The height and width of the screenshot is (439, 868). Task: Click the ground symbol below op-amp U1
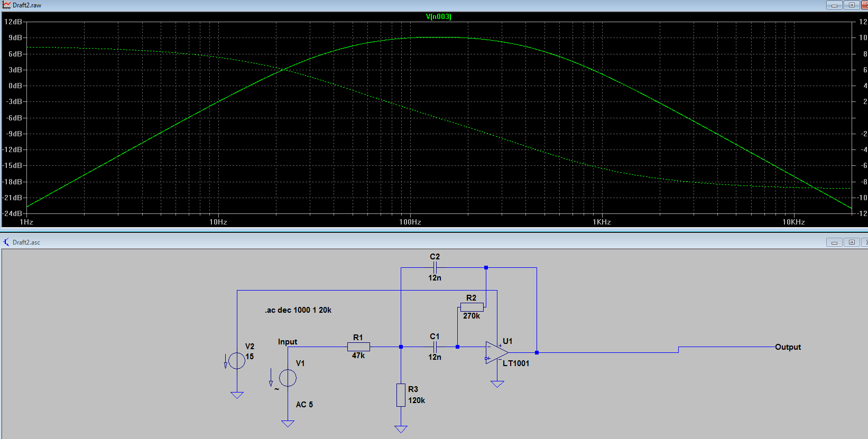[x=497, y=384]
